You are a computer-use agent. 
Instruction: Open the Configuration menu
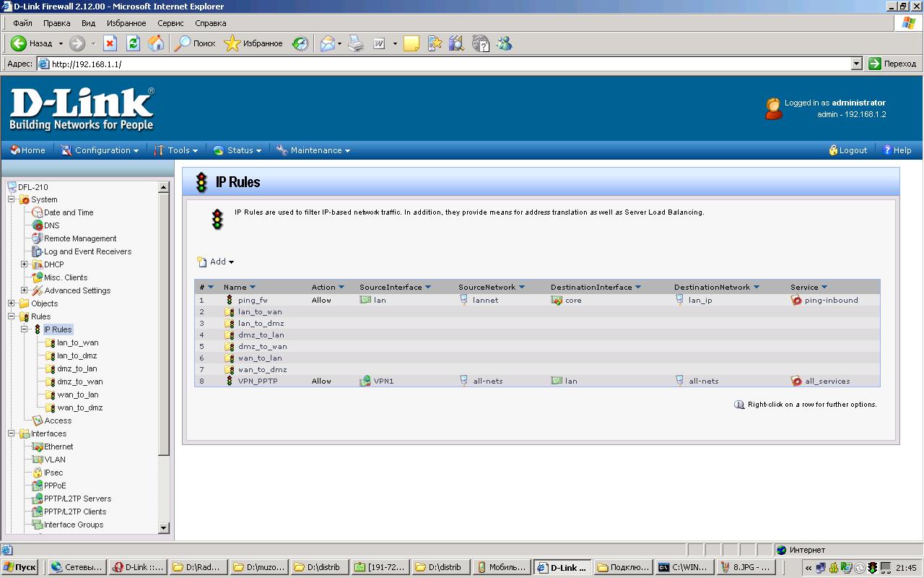click(100, 150)
